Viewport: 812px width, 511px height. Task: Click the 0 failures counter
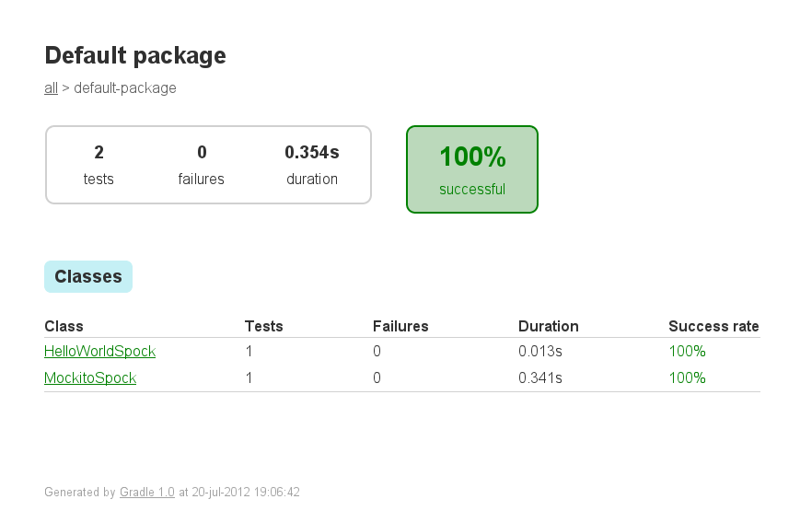[202, 164]
